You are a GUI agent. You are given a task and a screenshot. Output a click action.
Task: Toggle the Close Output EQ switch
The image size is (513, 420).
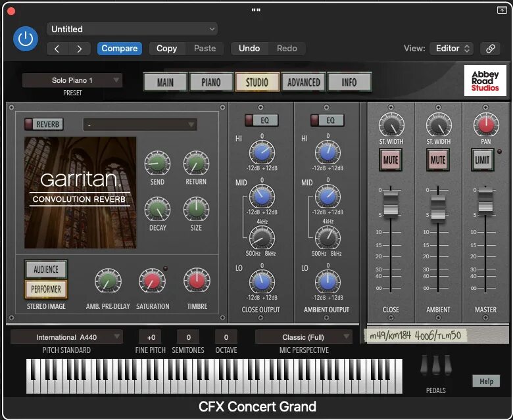(261, 120)
